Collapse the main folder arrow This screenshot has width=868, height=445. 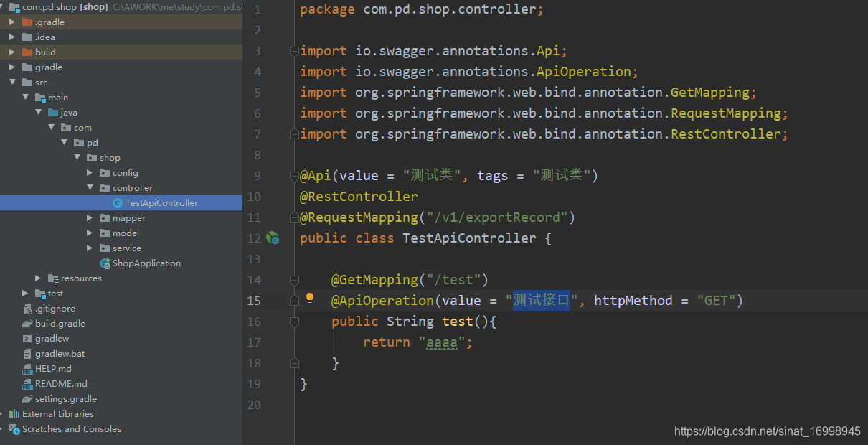click(25, 98)
